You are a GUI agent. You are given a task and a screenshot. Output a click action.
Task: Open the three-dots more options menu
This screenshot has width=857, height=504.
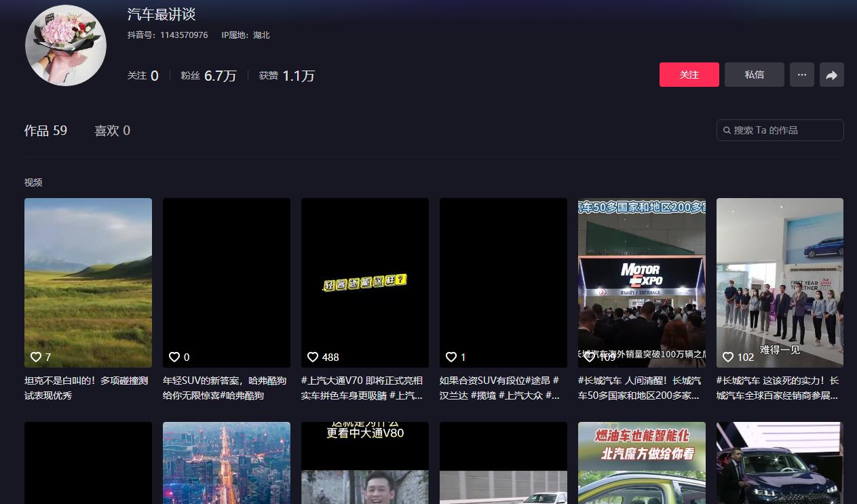tap(801, 75)
